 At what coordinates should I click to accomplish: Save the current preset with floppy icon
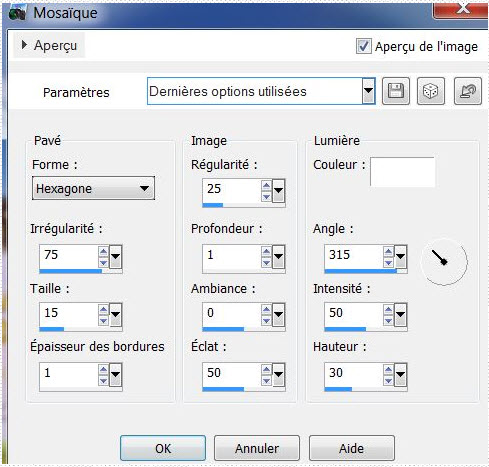(x=396, y=91)
